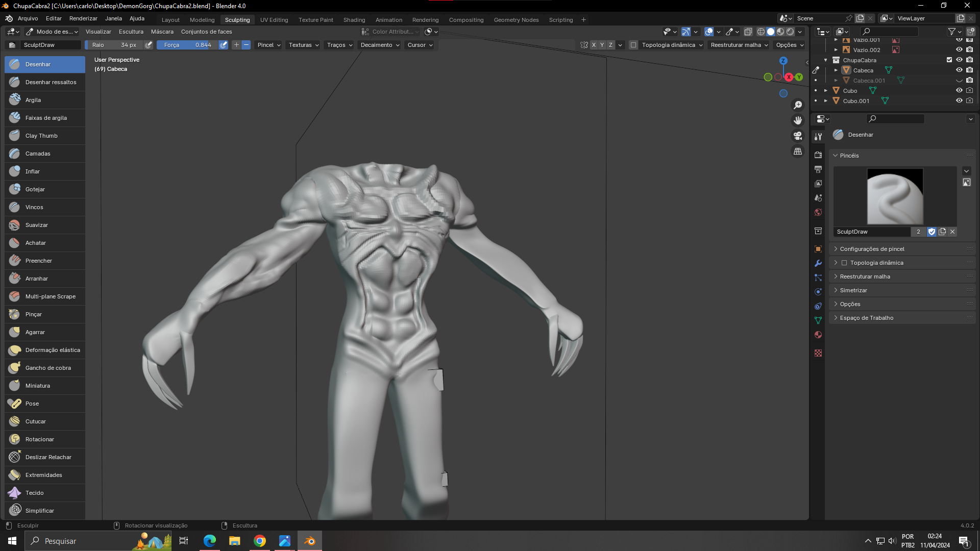Expand the Cubo object in outliner
The height and width of the screenshot is (551, 980).
826,90
